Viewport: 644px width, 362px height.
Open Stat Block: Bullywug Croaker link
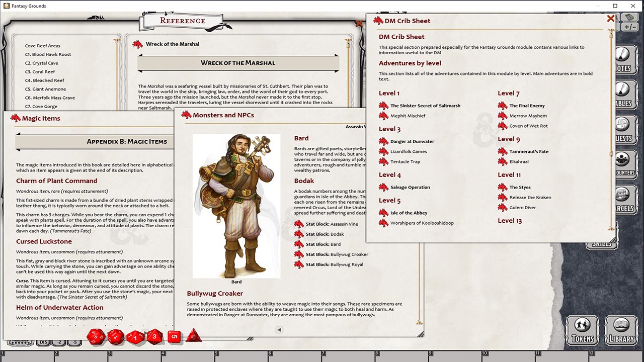coord(349,254)
